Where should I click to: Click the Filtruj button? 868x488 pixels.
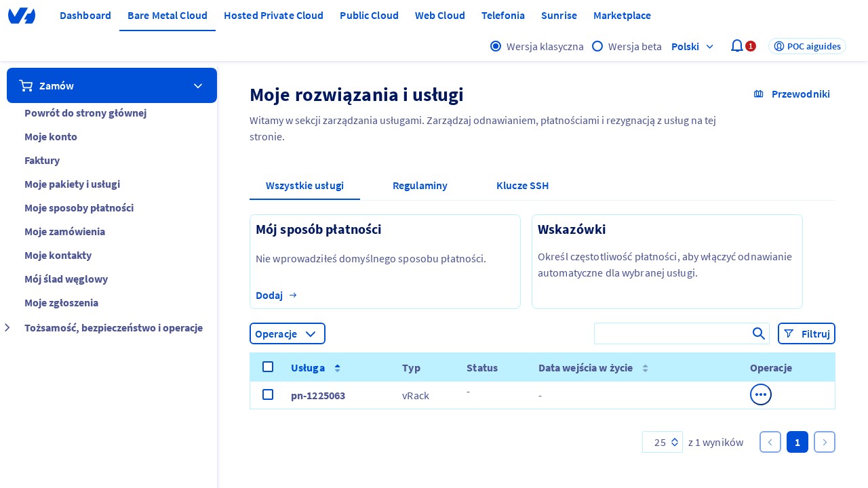(x=806, y=333)
